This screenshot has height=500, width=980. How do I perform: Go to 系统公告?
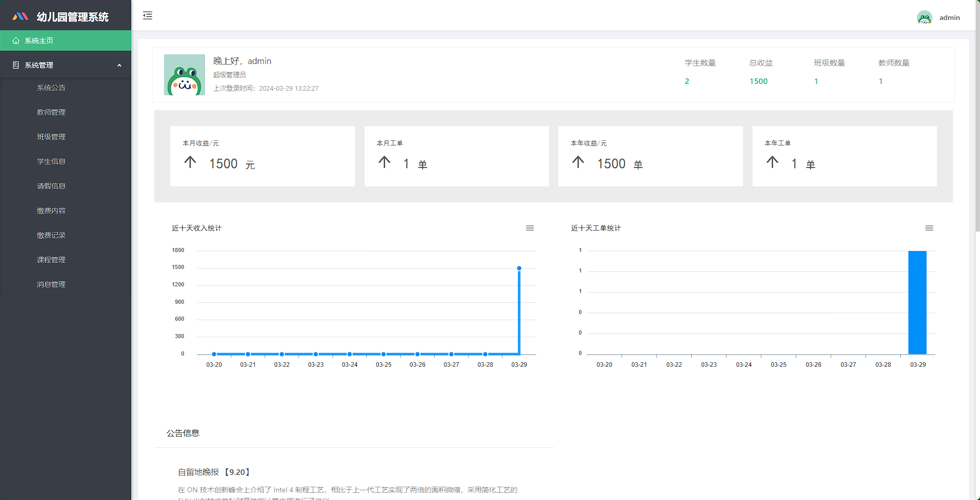tap(51, 87)
